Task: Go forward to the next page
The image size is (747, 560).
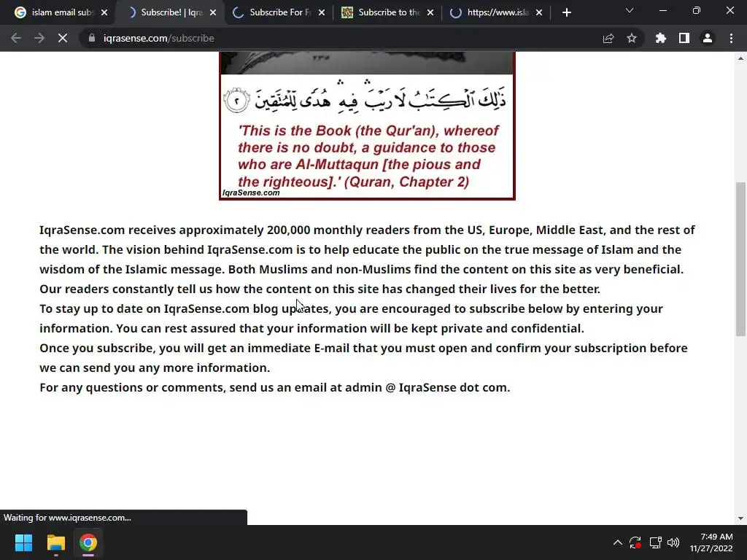Action: [x=39, y=38]
